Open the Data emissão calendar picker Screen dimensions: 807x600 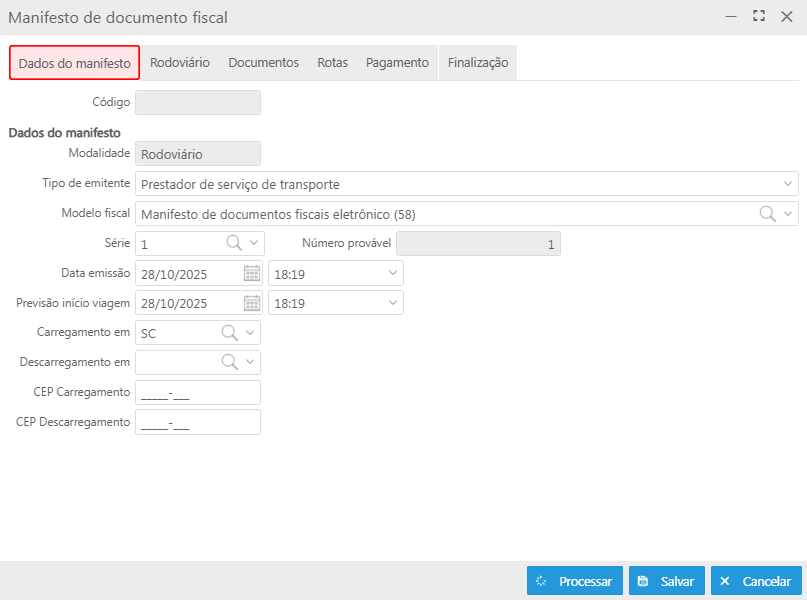[x=252, y=273]
